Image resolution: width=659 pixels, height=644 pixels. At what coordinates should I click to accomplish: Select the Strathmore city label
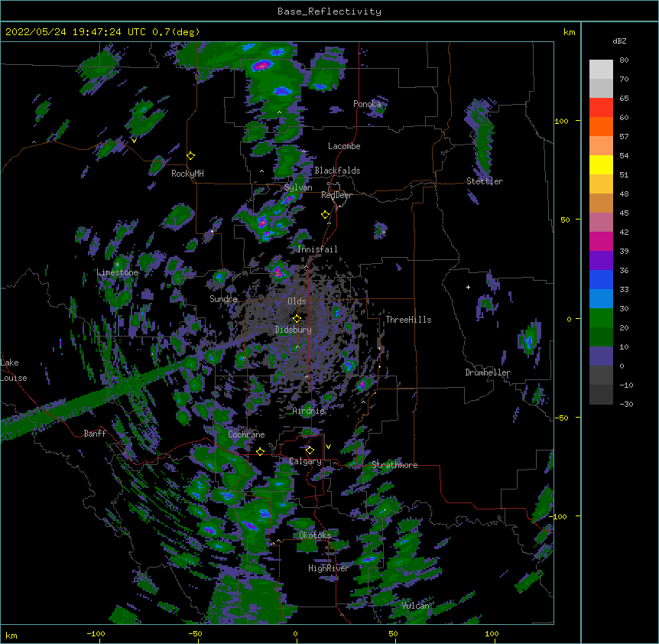click(394, 465)
